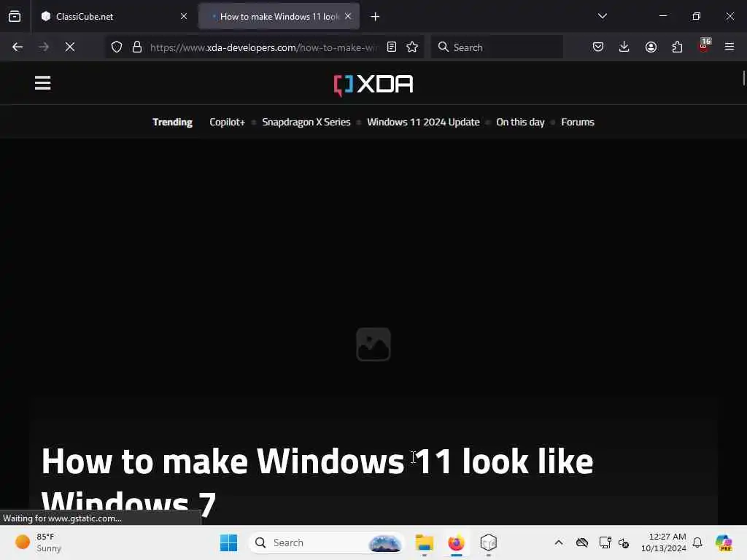
Task: Select the How to make Windows 11 tab
Action: point(279,17)
